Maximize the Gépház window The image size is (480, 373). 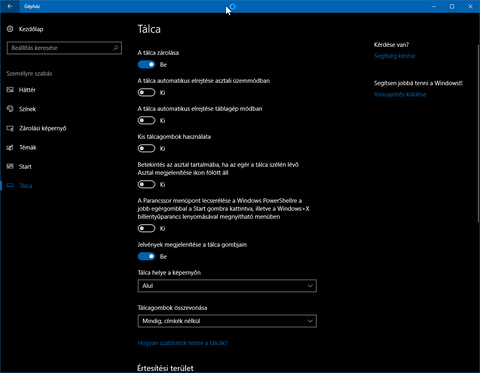click(x=452, y=6)
